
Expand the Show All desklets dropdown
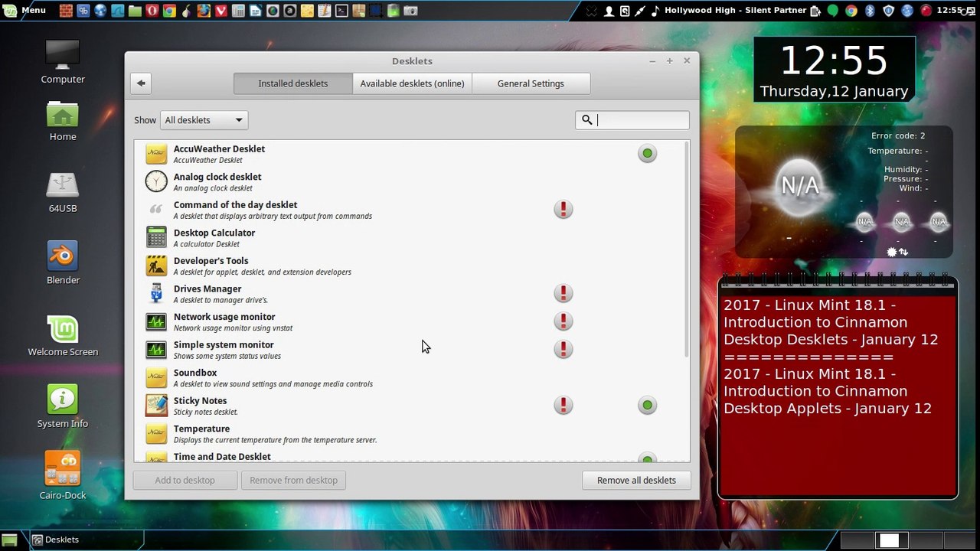[x=204, y=120]
